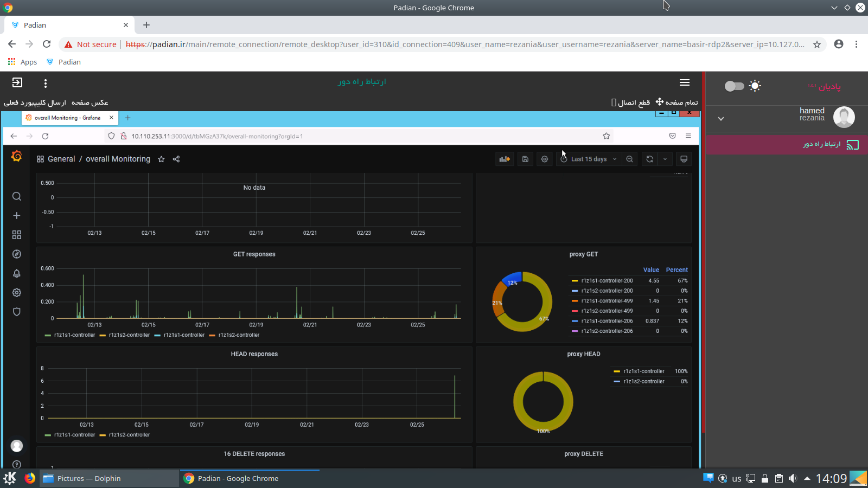The height and width of the screenshot is (488, 868).
Task: Click the cycle view mode monitor icon
Action: tap(684, 159)
